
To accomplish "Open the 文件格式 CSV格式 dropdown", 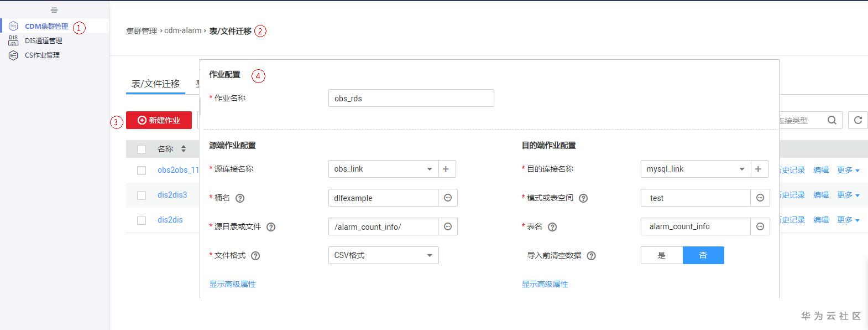I will click(384, 255).
